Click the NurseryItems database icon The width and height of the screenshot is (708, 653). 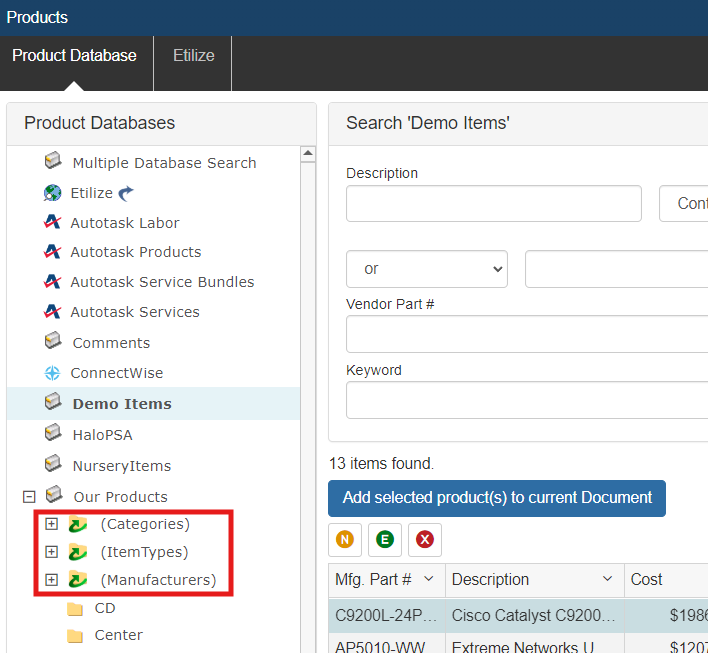[53, 464]
